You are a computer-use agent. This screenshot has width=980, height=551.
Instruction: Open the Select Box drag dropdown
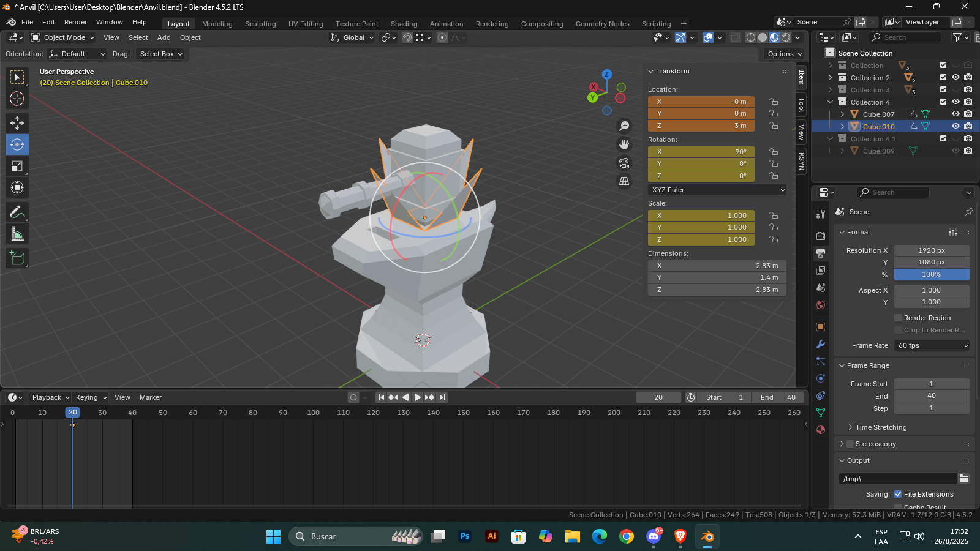point(161,54)
